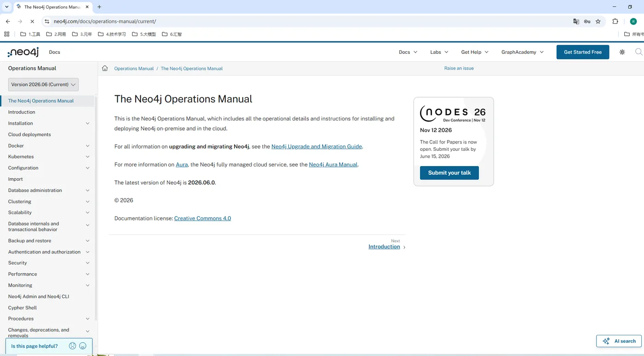The height and width of the screenshot is (356, 644).
Task: Click Operations Manual in the breadcrumb
Action: [x=134, y=69]
